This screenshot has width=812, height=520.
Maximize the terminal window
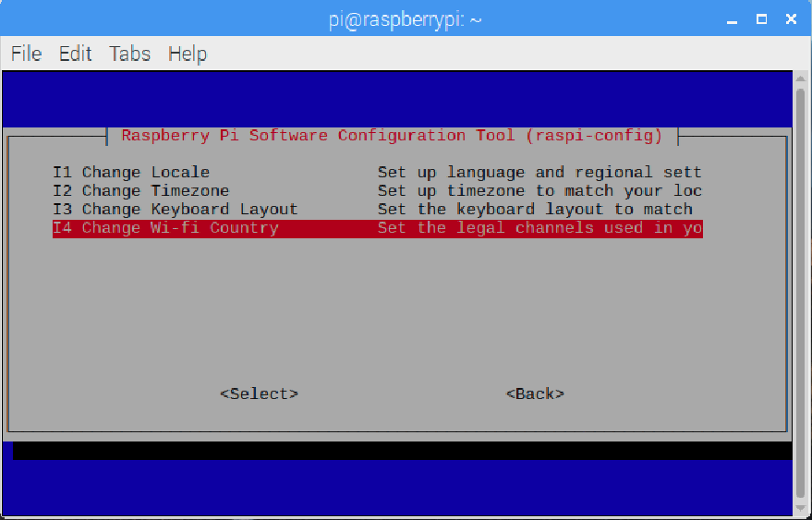[761, 18]
